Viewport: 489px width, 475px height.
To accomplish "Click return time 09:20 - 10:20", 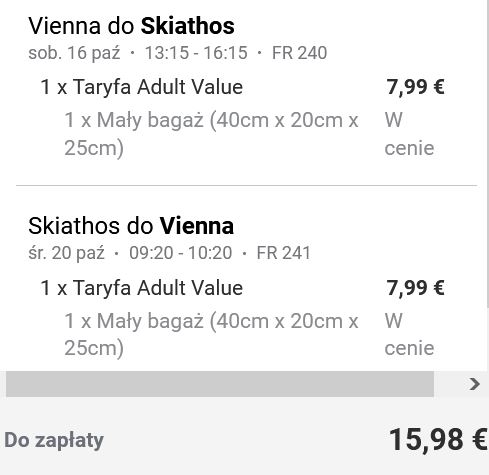I will coord(181,253).
